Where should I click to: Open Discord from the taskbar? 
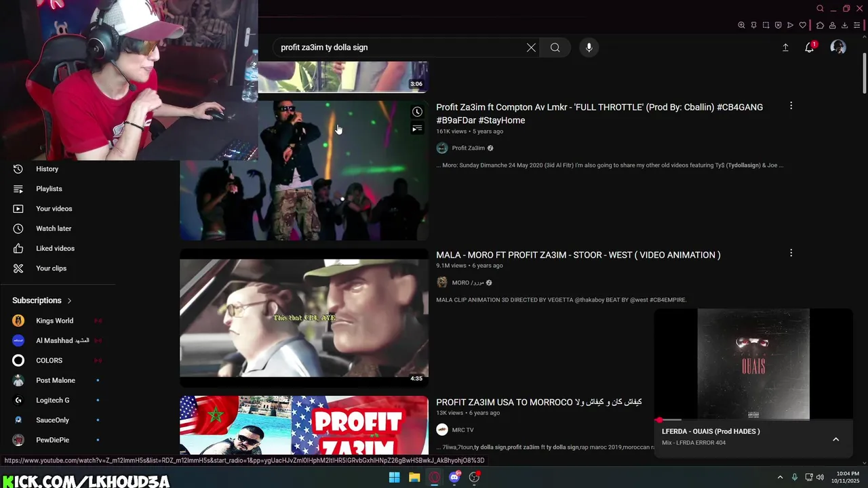click(x=454, y=477)
